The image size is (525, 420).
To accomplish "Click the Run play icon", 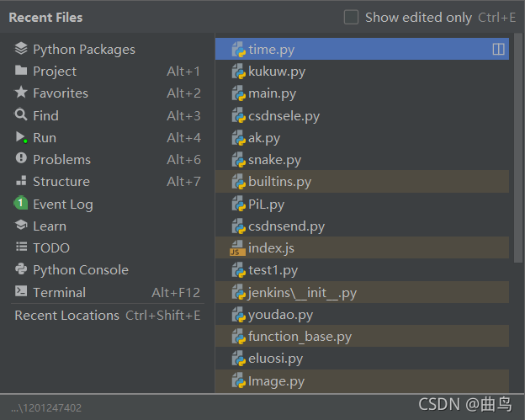I will (21, 137).
